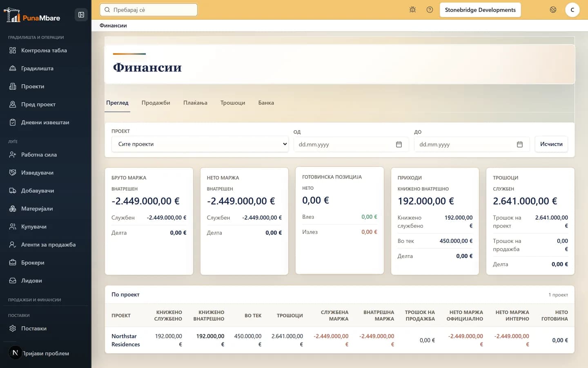Focus the Пребарај сè search field
This screenshot has width=588, height=368.
(x=149, y=10)
